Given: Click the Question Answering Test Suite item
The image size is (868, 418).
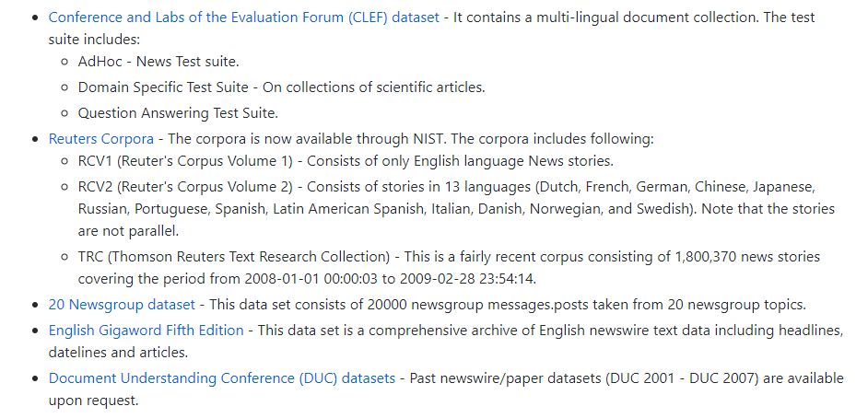Looking at the screenshot, I should tap(178, 113).
